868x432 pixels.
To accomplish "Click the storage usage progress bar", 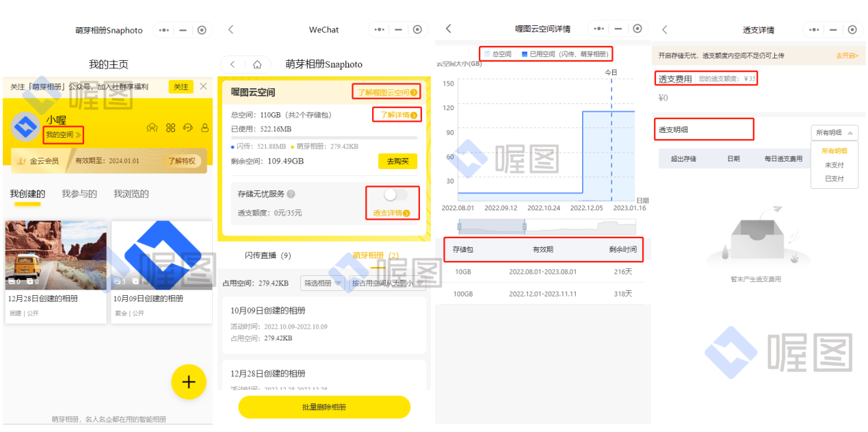I will (x=324, y=138).
